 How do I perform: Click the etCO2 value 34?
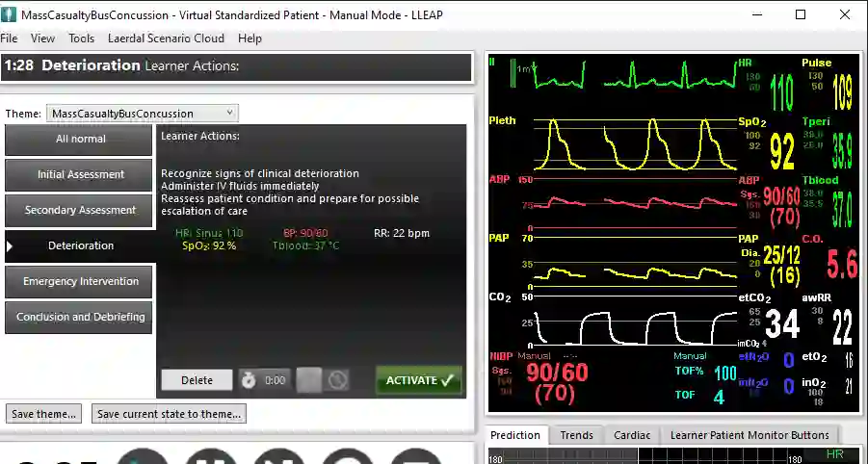[782, 324]
